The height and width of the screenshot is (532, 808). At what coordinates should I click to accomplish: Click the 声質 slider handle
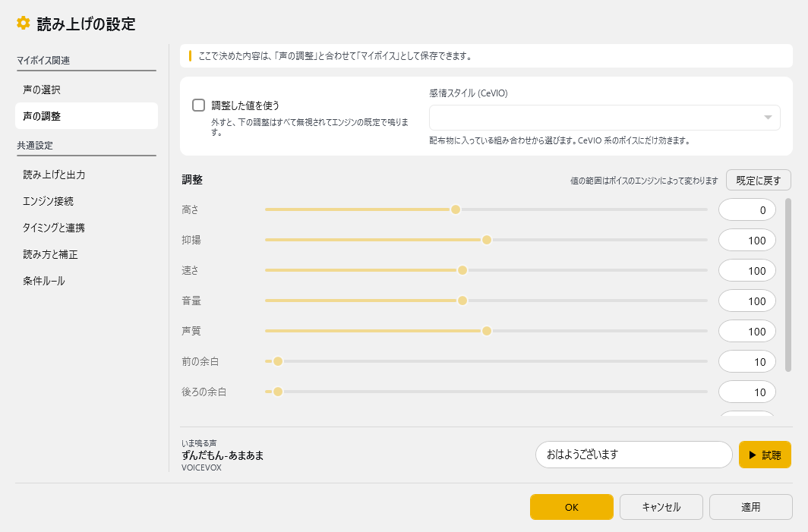tap(487, 331)
